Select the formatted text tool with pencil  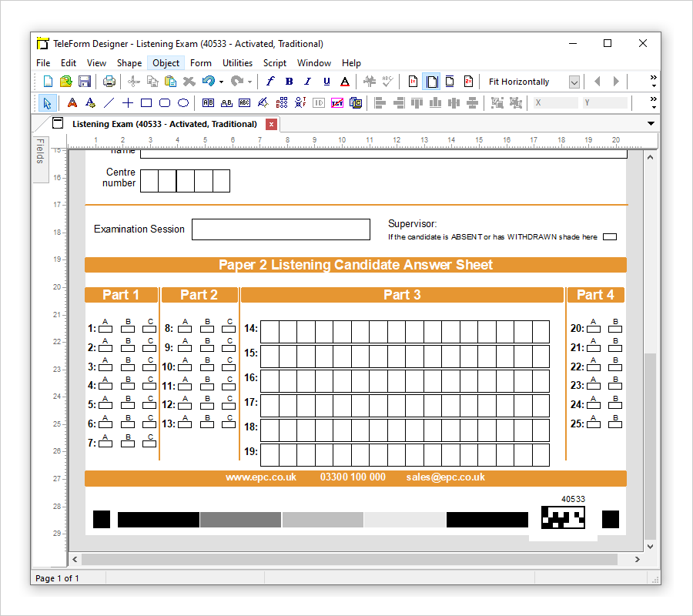pos(90,103)
